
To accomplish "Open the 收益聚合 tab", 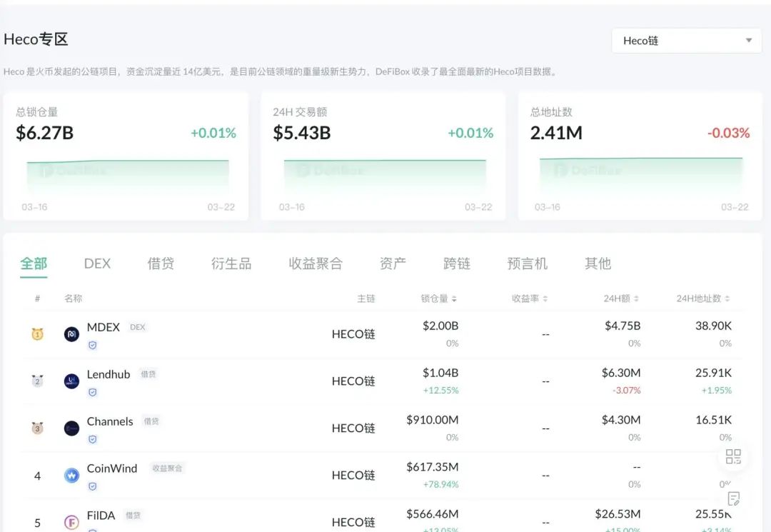I will click(x=316, y=264).
